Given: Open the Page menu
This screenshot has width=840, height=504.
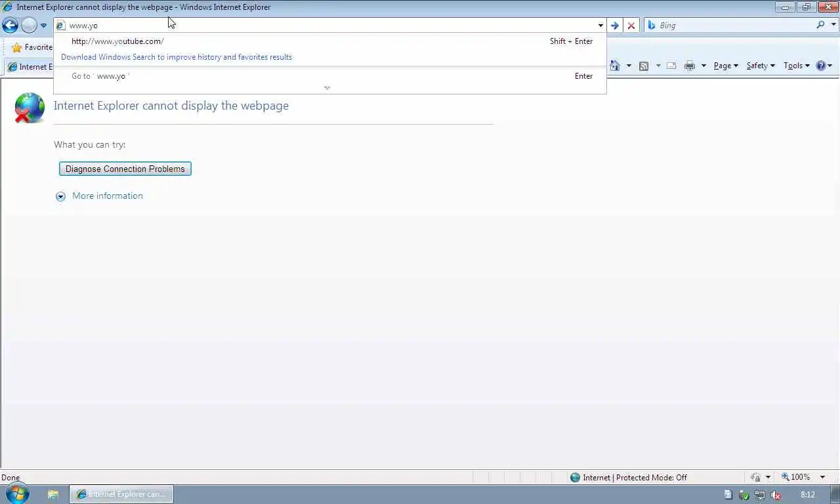Looking at the screenshot, I should click(726, 66).
